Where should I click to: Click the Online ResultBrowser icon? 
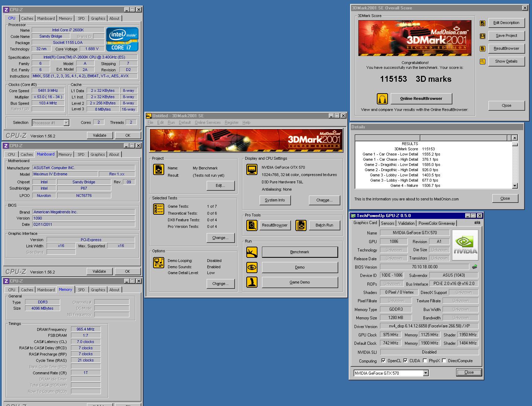click(x=382, y=99)
